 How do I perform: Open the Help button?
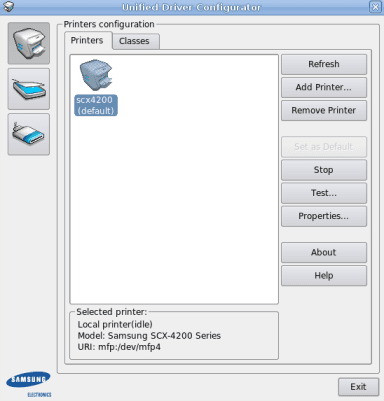(x=324, y=275)
